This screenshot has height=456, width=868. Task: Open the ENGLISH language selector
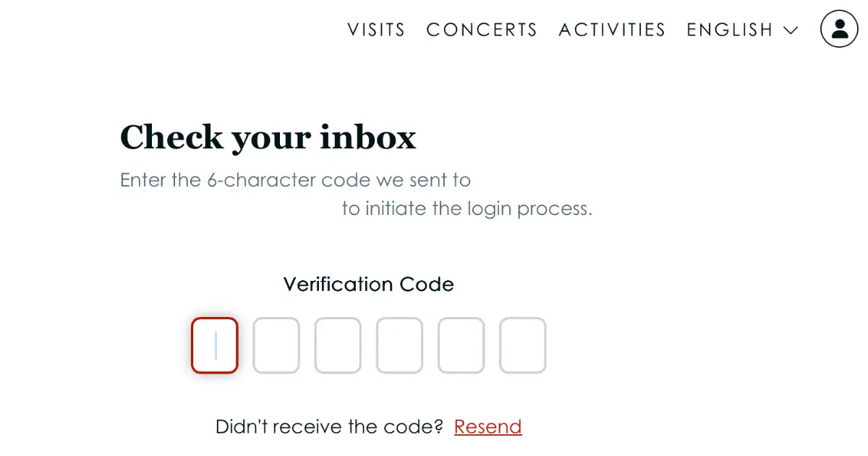[x=742, y=30]
